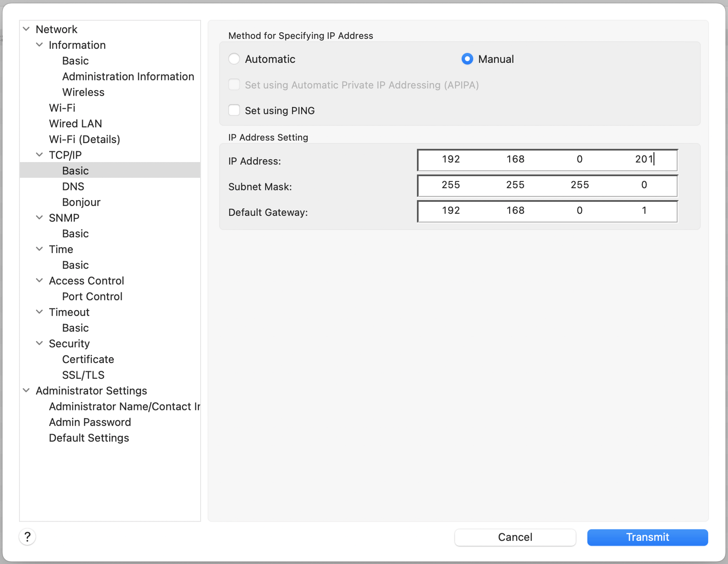Open the Port Control settings
This screenshot has height=564, width=728.
pos(92,296)
